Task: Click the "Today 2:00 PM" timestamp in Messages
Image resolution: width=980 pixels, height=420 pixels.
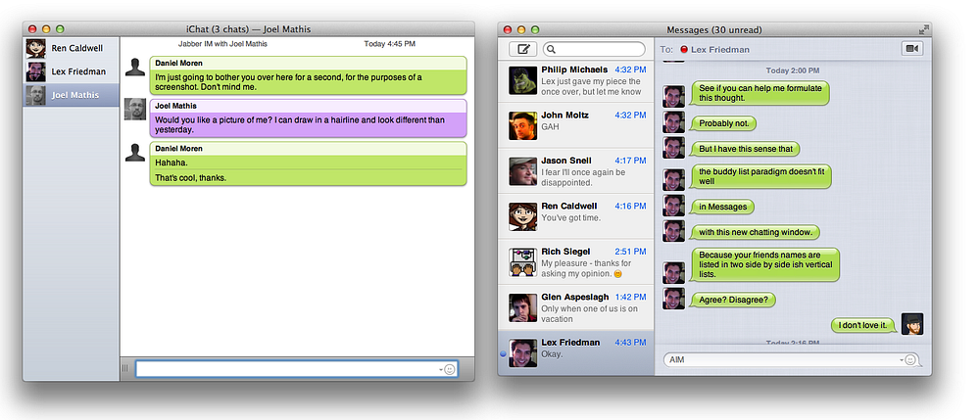Action: point(793,70)
